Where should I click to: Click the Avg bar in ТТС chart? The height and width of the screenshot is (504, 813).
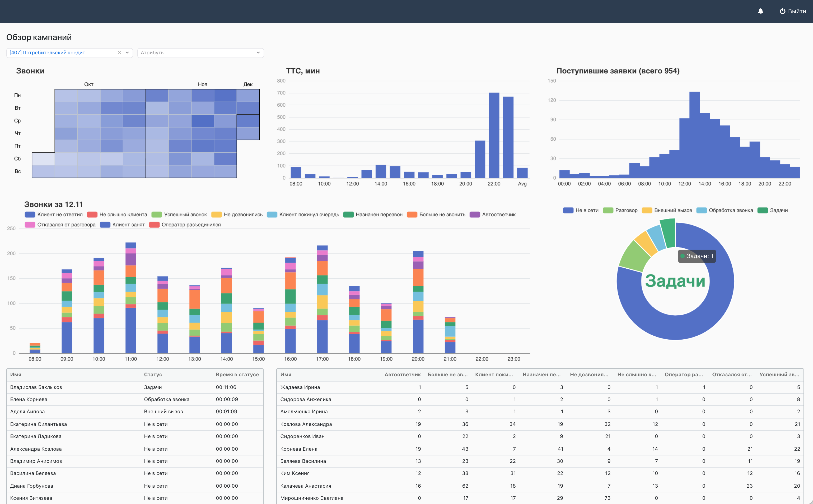tap(522, 173)
